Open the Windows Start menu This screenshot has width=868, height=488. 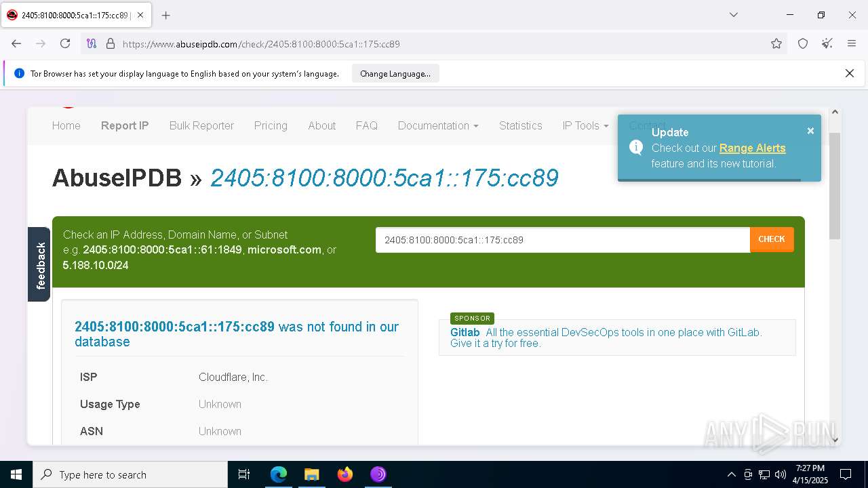tap(16, 474)
